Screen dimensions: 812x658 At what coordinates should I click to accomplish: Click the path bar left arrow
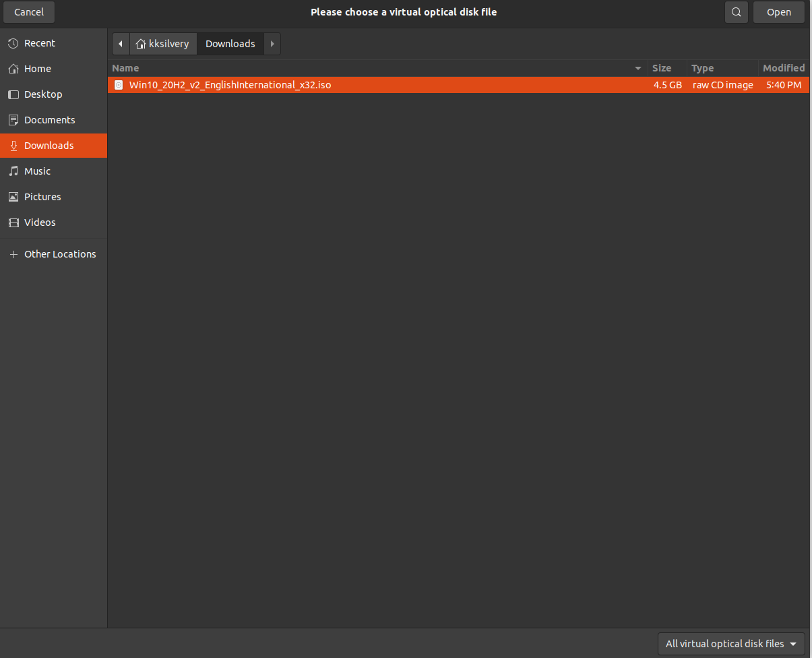click(x=121, y=44)
